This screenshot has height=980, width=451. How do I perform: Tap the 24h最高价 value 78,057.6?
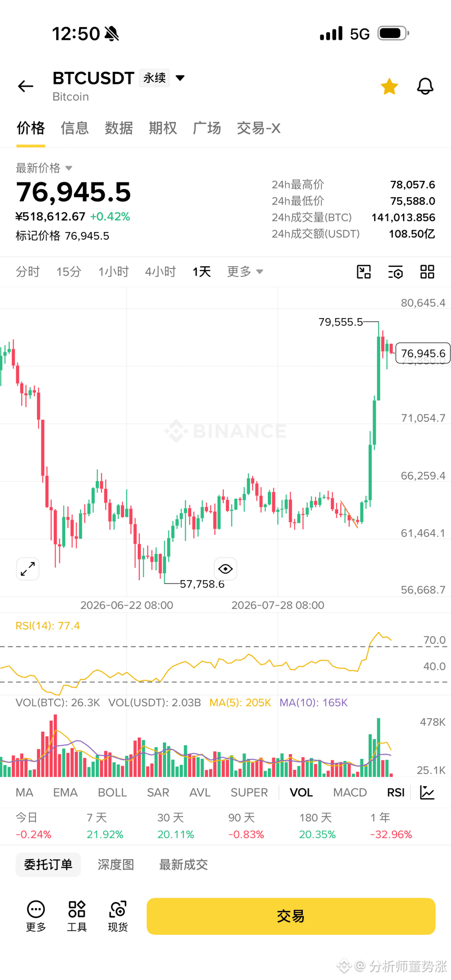[412, 185]
